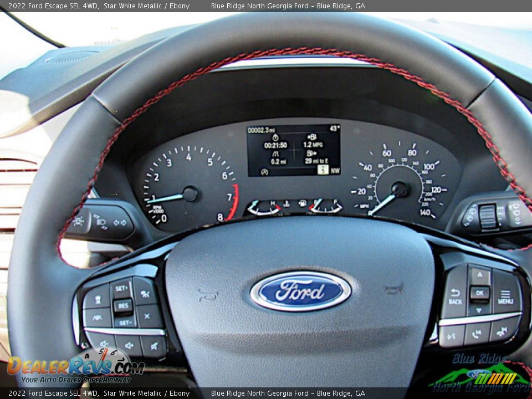Push the RES resume cruise button
Image resolution: width=532 pixels, height=399 pixels.
pyautogui.click(x=122, y=306)
